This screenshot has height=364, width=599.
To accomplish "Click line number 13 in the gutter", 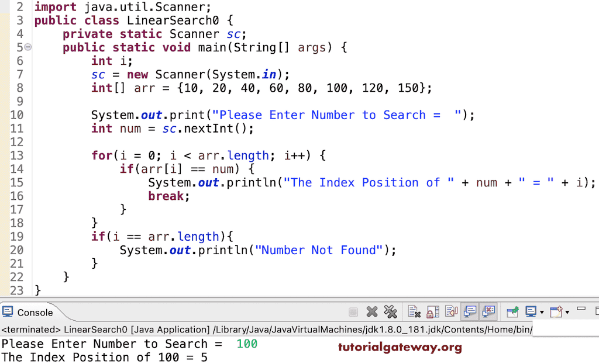I will coord(19,155).
